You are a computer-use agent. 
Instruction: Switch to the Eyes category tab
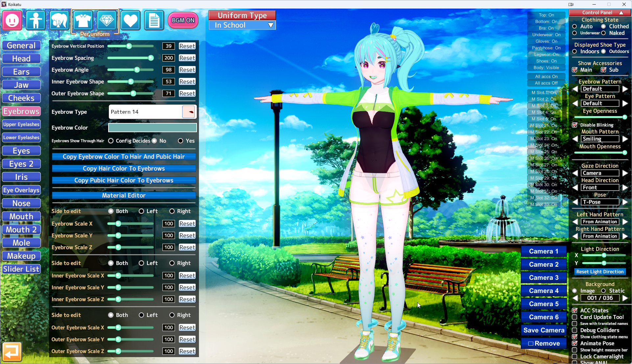click(21, 151)
